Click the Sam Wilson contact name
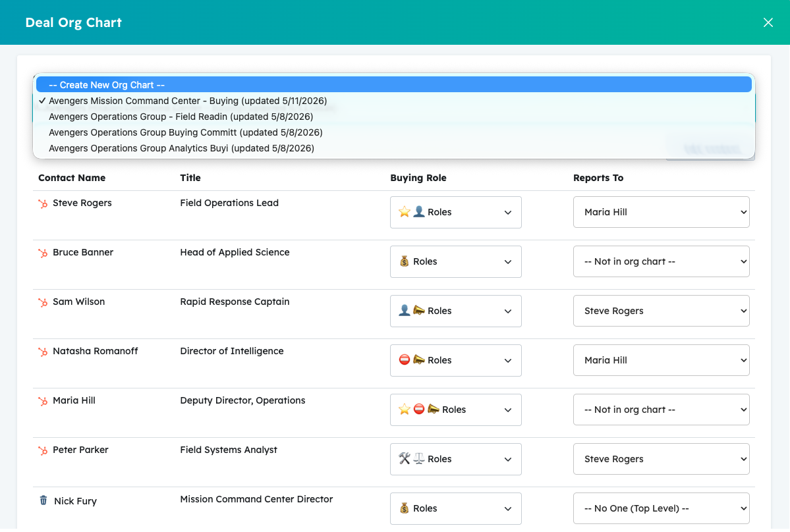 coord(78,302)
